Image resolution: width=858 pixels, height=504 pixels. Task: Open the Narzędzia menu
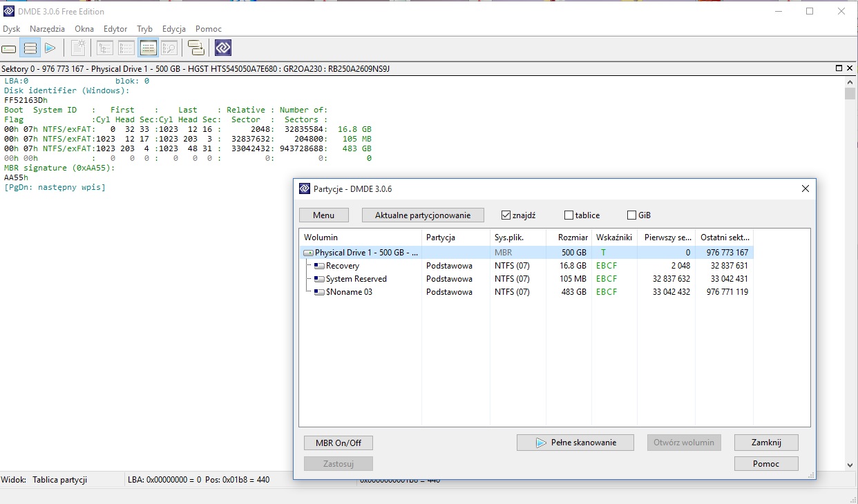click(x=48, y=29)
